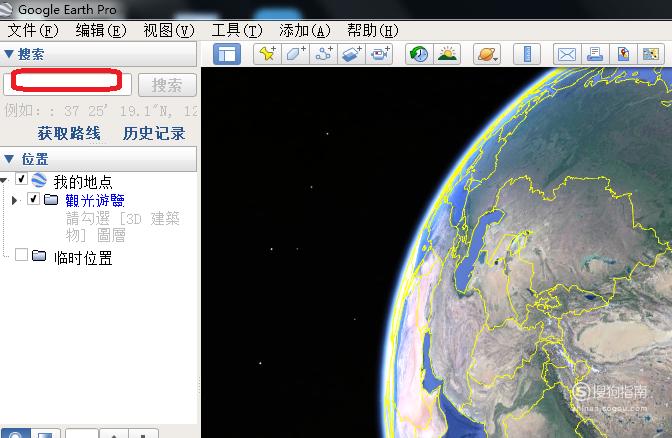Toggle sunlight across the landscape

tap(447, 54)
